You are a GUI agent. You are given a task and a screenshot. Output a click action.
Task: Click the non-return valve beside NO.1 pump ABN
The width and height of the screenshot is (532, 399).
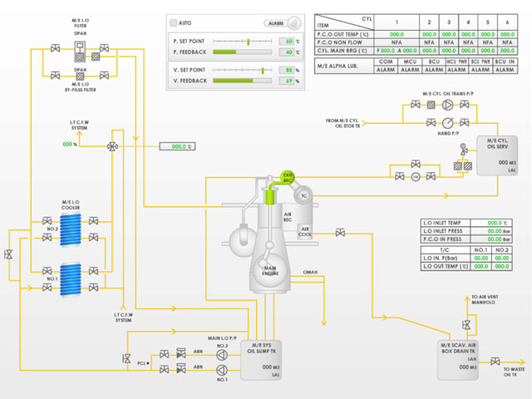click(x=181, y=369)
